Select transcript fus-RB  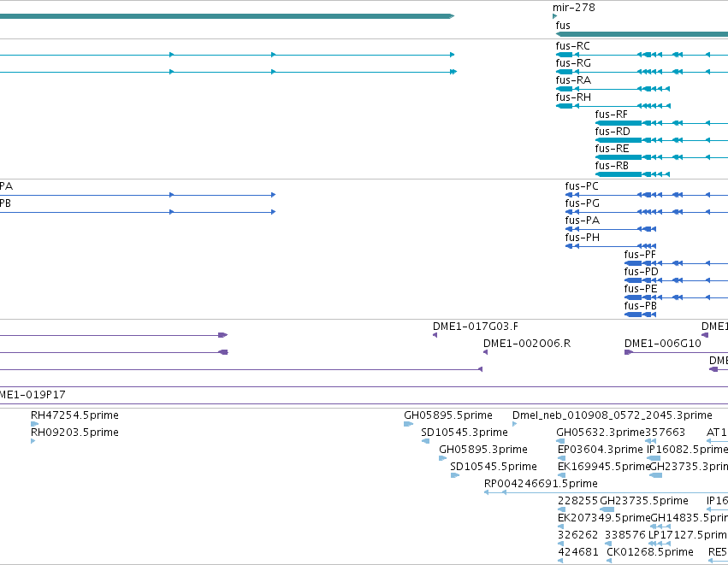pyautogui.click(x=612, y=166)
